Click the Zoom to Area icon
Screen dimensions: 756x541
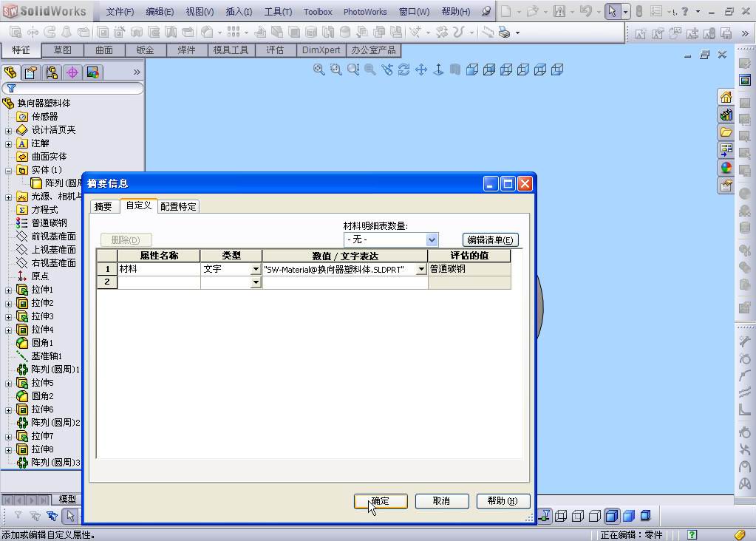[336, 69]
